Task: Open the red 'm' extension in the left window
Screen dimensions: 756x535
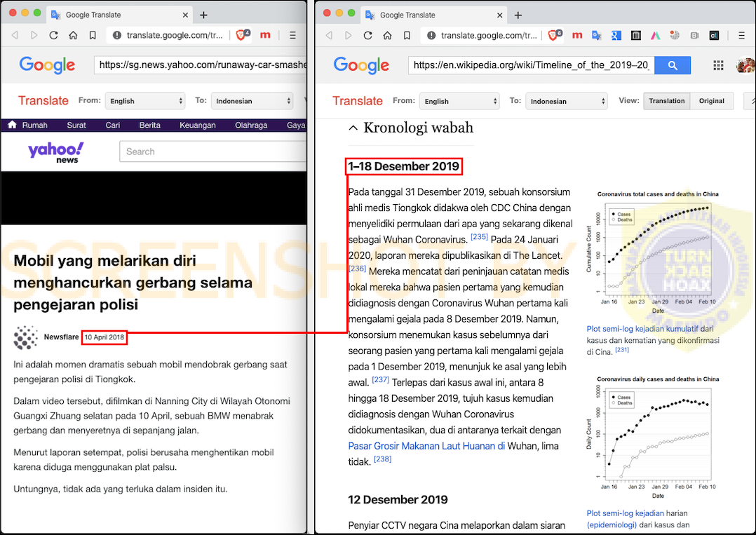Action: [x=265, y=35]
